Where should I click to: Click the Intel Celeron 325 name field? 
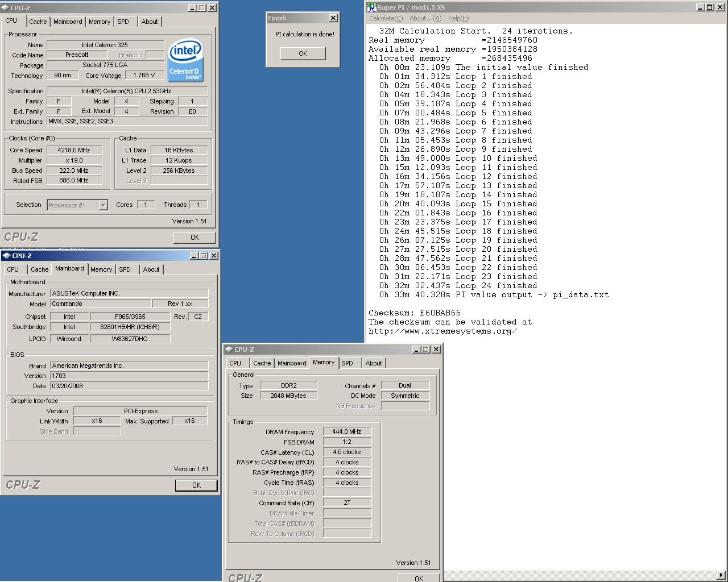coord(105,44)
